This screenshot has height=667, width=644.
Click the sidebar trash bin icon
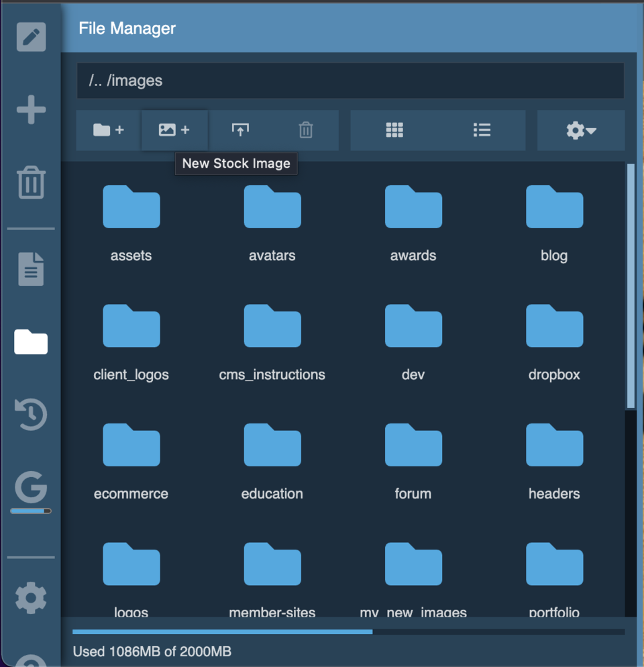click(31, 182)
